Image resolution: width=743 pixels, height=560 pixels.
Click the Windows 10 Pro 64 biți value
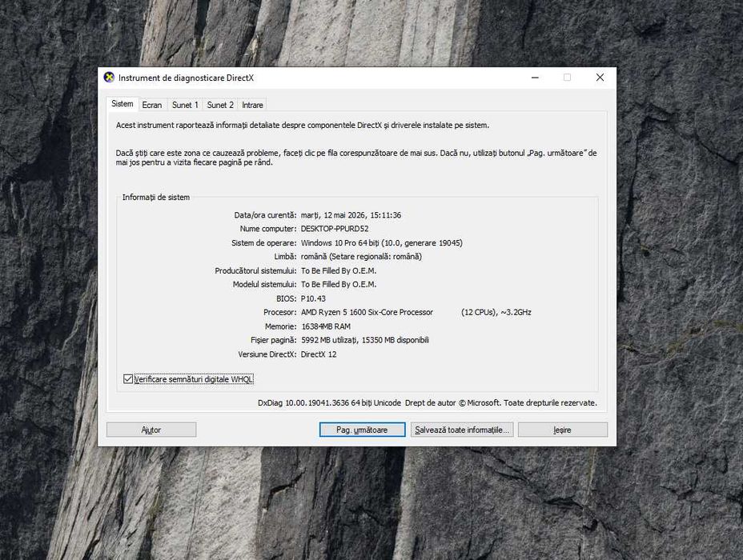(x=381, y=243)
